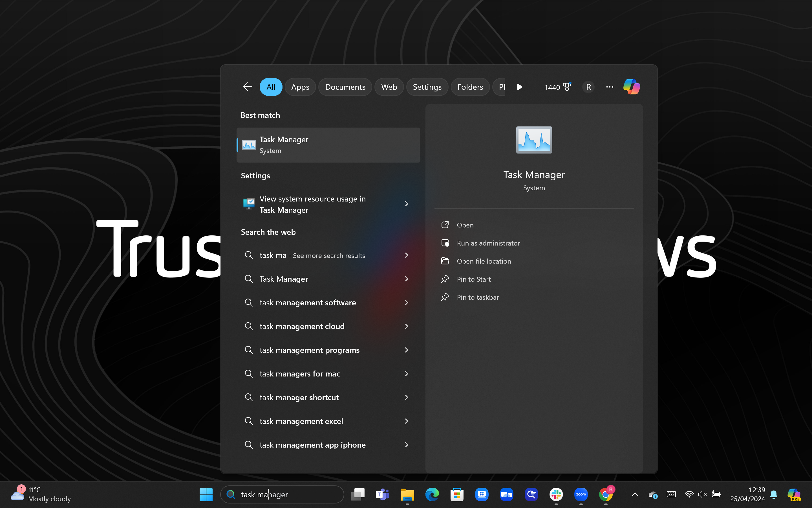Choose Pin to Start
812x508 pixels.
tap(534, 279)
